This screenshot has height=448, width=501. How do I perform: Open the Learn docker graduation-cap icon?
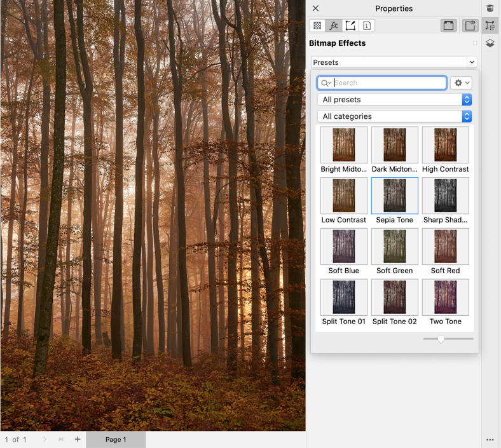click(x=490, y=8)
